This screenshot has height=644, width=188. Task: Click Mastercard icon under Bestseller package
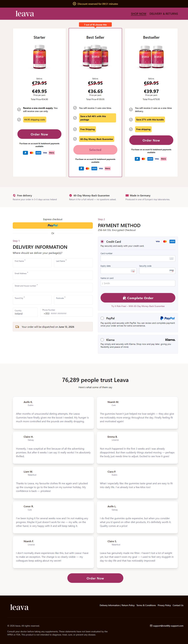[x=144, y=159]
